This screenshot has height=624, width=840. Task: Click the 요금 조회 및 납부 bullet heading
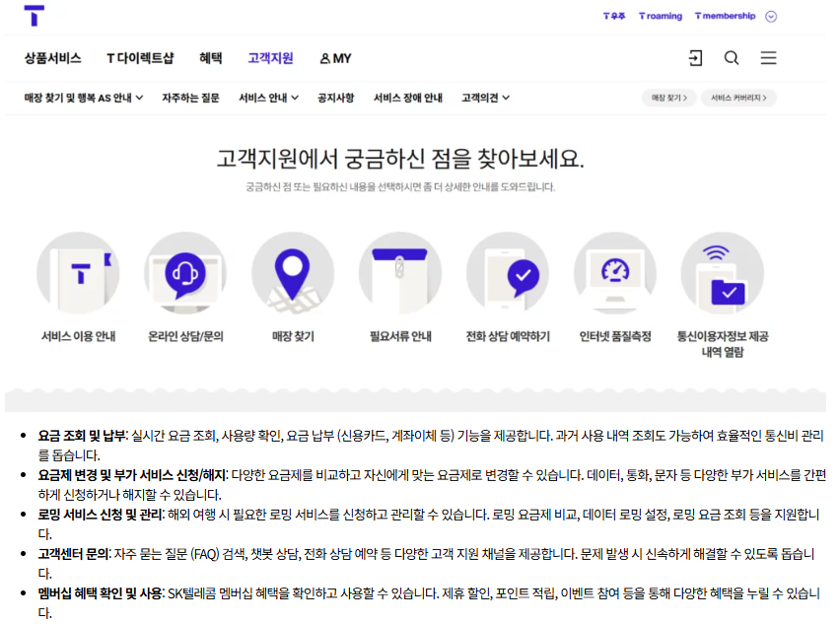82,436
